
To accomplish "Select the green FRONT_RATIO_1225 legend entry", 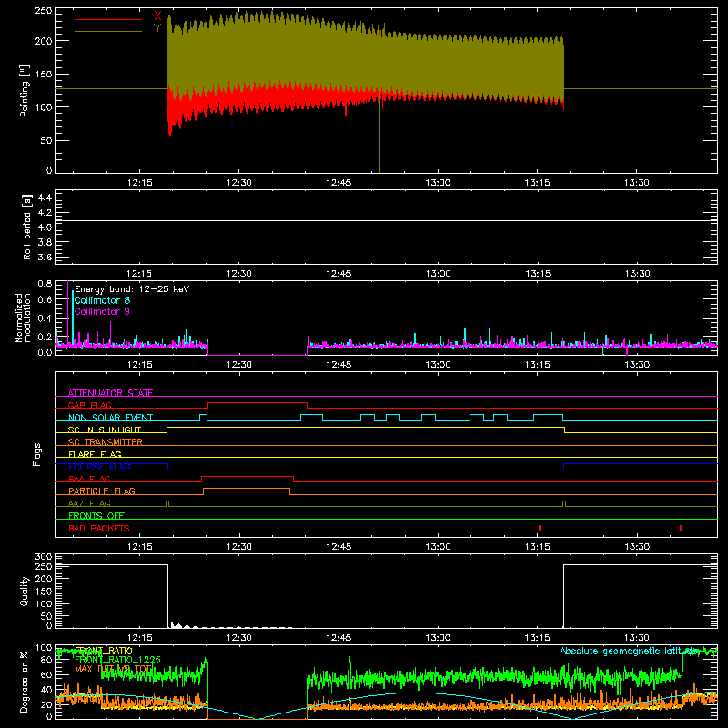I will pyautogui.click(x=117, y=660).
